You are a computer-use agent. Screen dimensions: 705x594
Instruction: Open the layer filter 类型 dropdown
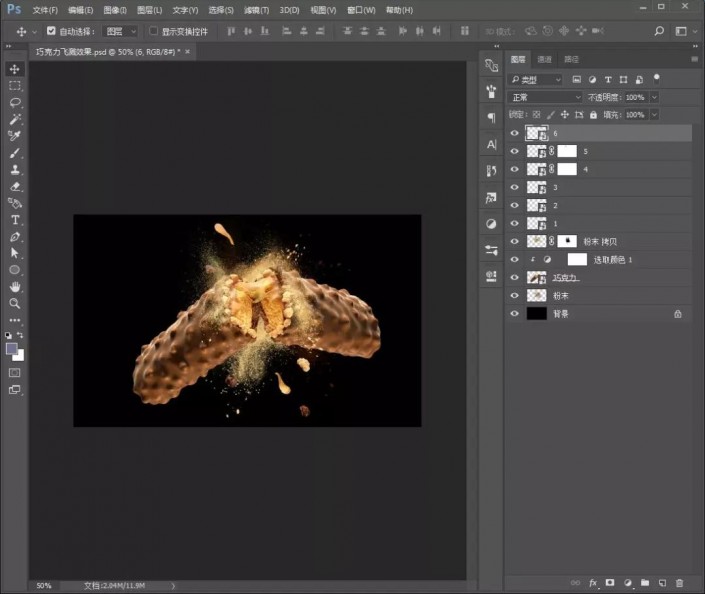click(x=535, y=80)
